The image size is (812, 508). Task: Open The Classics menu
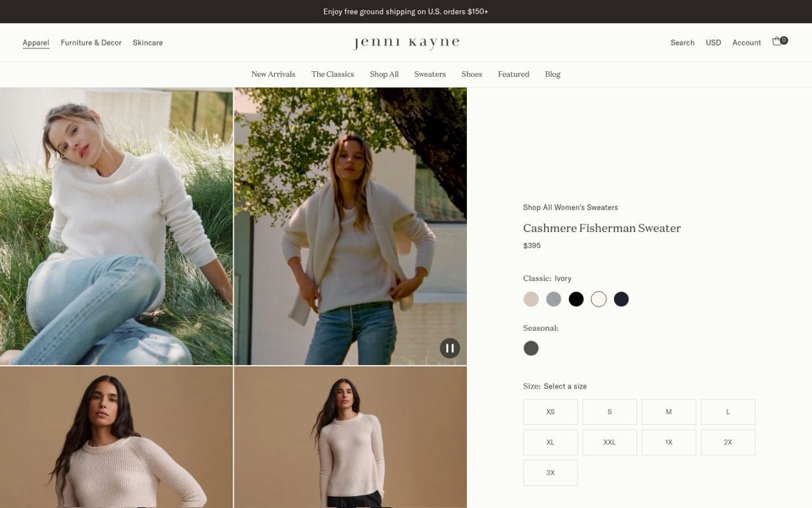pyautogui.click(x=332, y=75)
